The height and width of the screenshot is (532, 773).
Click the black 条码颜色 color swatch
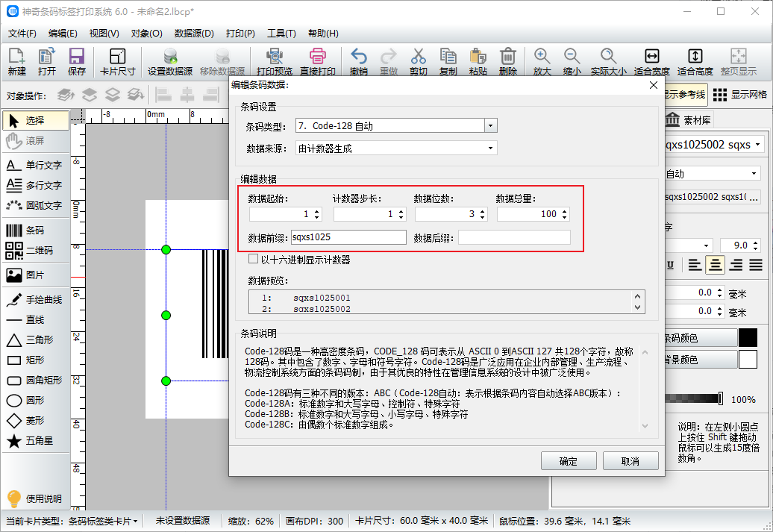[748, 338]
